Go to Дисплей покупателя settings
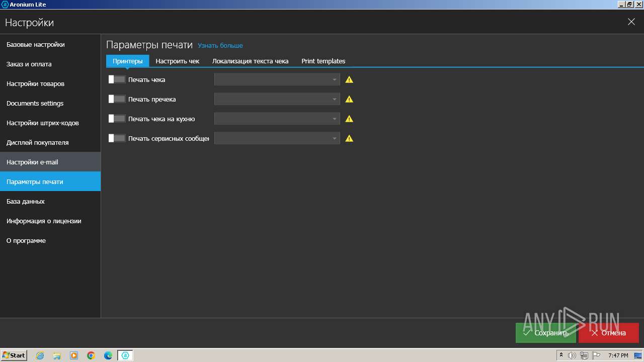The width and height of the screenshot is (644, 362). (50, 142)
